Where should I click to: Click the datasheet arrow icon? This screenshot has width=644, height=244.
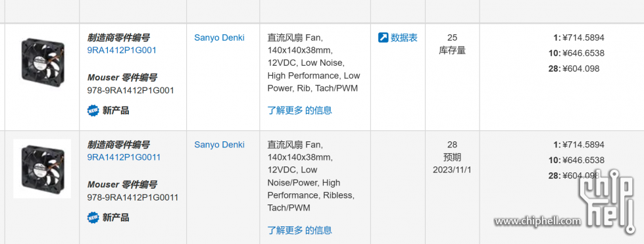click(384, 37)
